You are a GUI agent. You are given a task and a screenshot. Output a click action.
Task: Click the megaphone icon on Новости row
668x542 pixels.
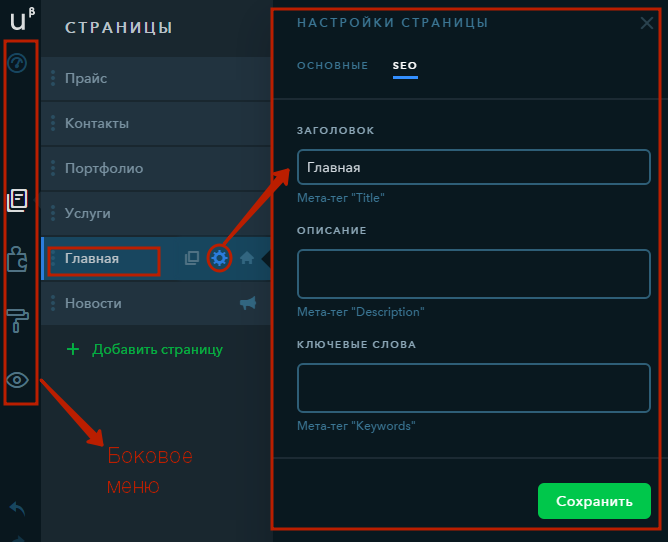click(x=248, y=303)
